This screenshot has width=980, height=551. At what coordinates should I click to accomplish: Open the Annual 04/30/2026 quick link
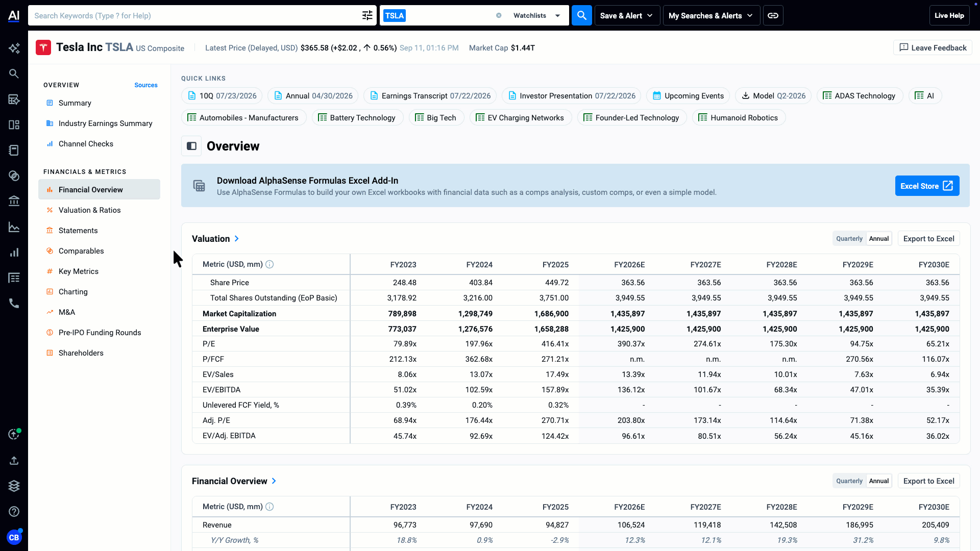pyautogui.click(x=313, y=96)
